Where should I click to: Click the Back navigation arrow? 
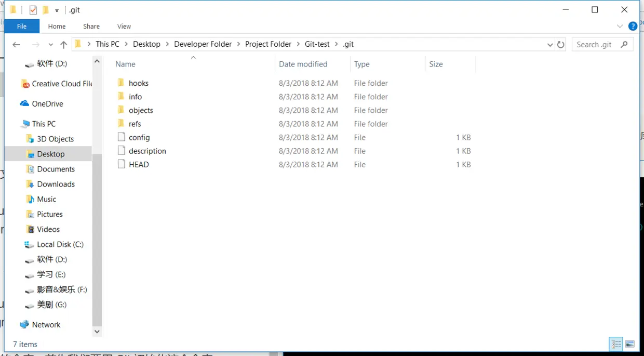(17, 45)
